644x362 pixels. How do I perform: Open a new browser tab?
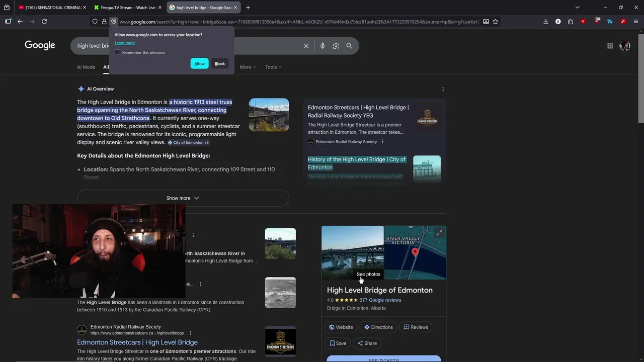pos(248,8)
